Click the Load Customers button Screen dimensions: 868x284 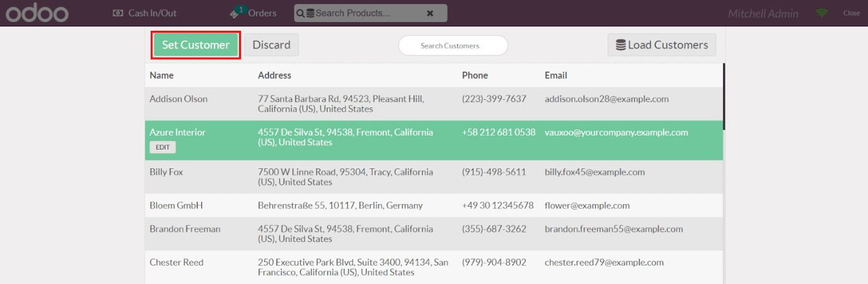pos(662,45)
